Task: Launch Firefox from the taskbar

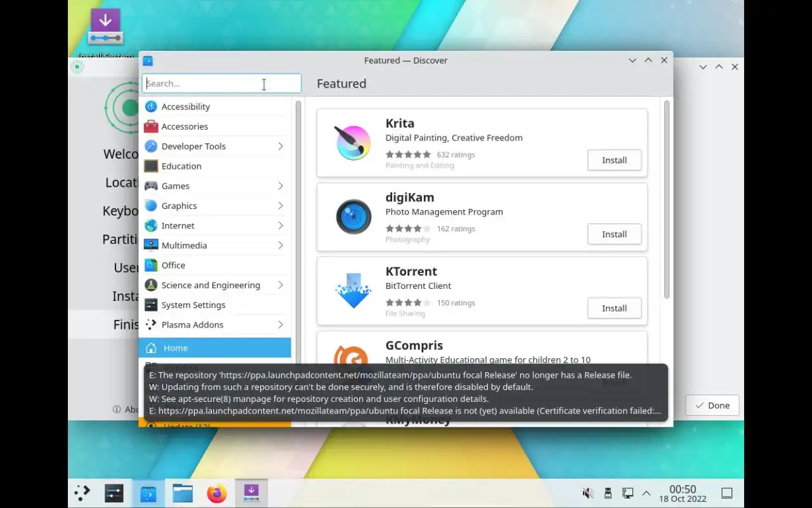Action: pos(217,493)
